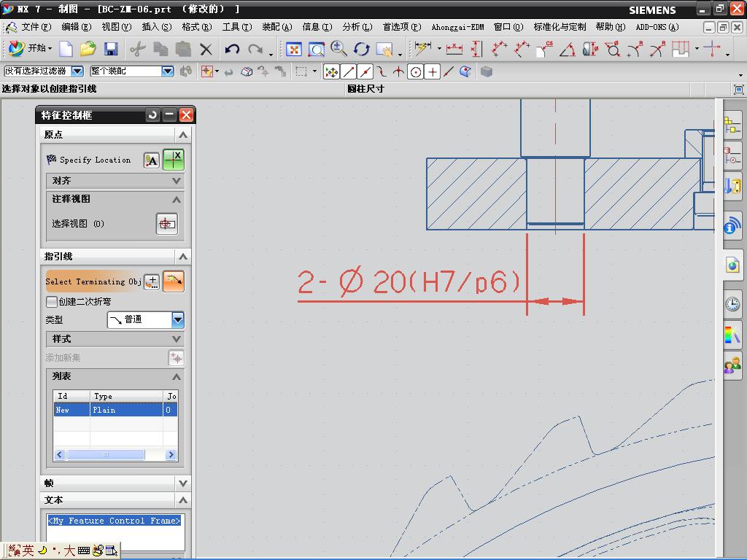Screen dimensions: 747x560
Task: Click the 开始 start button
Action: (x=29, y=49)
